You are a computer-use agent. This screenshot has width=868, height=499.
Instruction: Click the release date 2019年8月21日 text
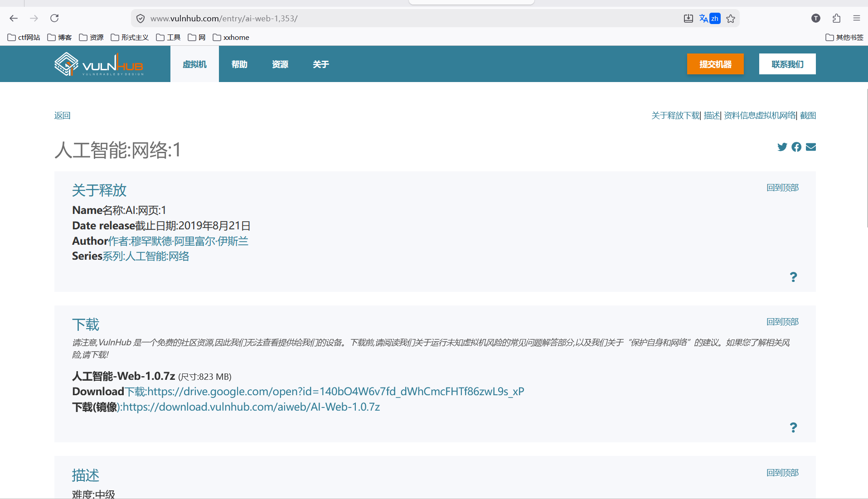point(214,226)
